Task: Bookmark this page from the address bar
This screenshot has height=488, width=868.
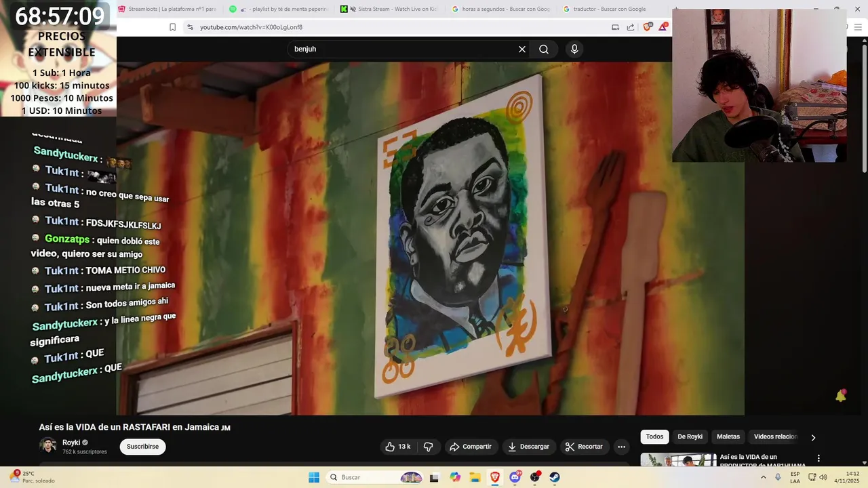Action: point(172,27)
